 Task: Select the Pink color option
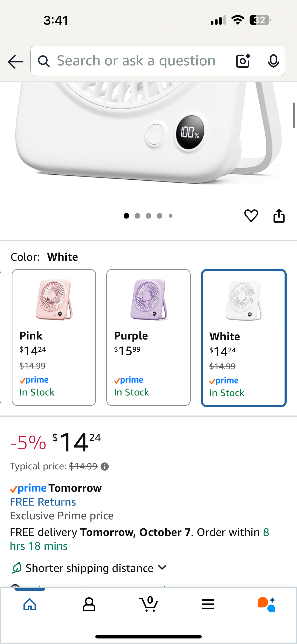[x=54, y=337]
